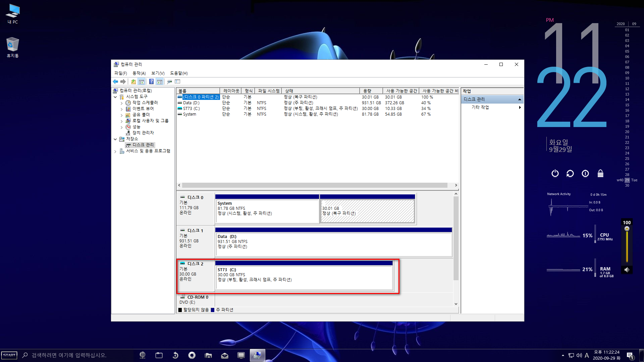This screenshot has height=362, width=644.
Task: Expand 서비스 및 응용 프로그램 node
Action: [x=115, y=151]
